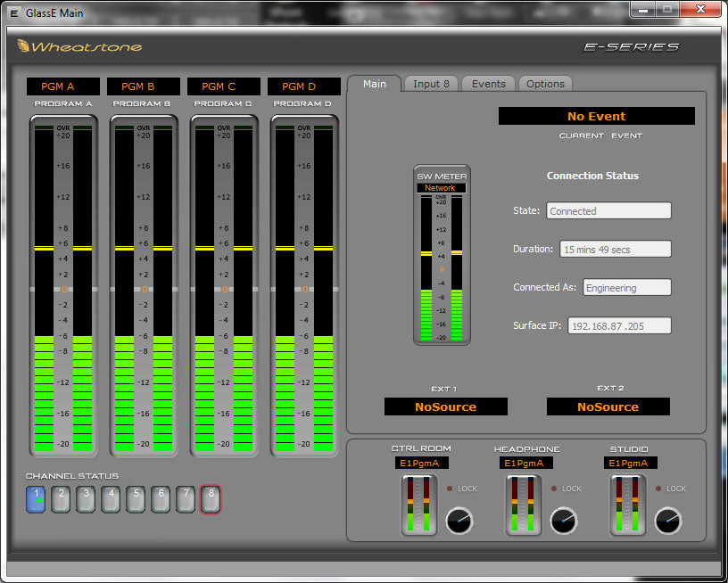Toggle the CTRL ROOM lock indicator

click(x=450, y=489)
